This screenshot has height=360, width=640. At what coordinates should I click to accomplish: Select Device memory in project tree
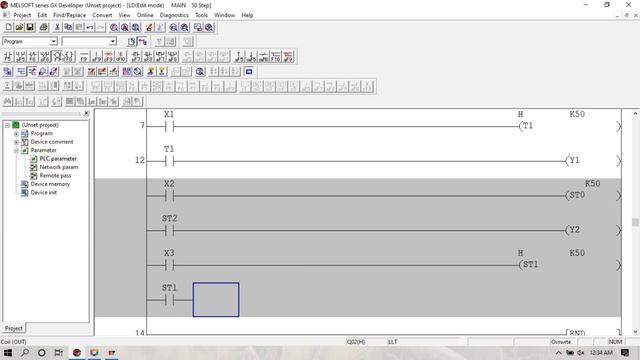coord(50,184)
